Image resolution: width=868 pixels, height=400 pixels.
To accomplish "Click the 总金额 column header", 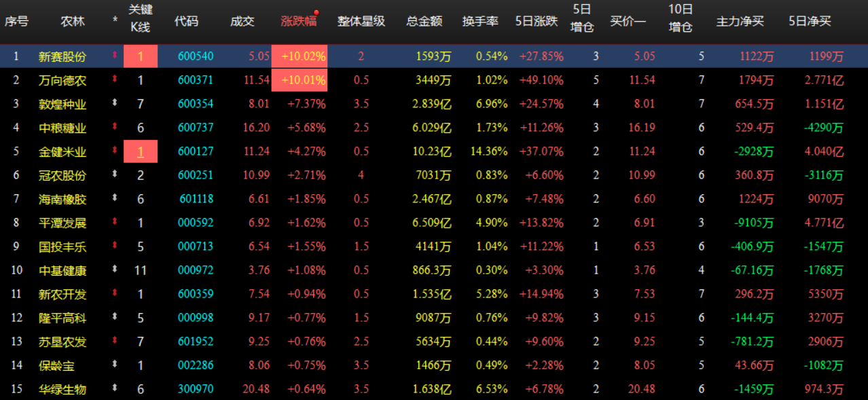I will 424,21.
